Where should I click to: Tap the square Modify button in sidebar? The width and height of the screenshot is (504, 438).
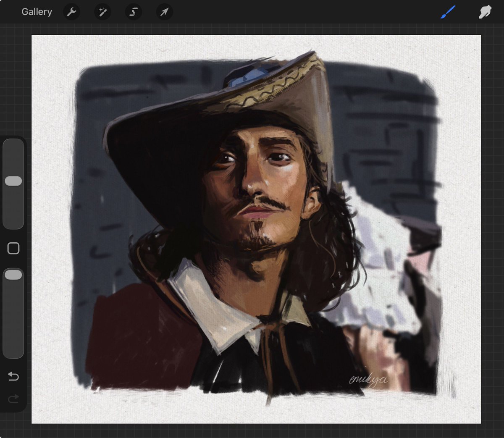(x=13, y=248)
